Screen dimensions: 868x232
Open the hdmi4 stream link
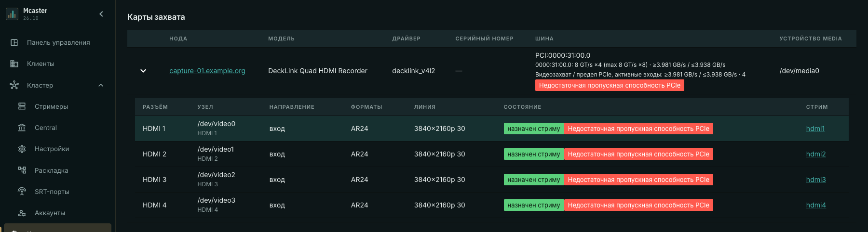pyautogui.click(x=816, y=205)
